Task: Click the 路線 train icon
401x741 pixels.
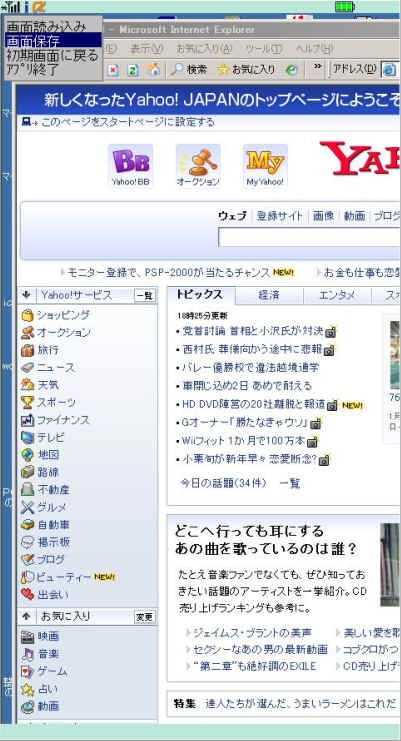Action: click(28, 472)
